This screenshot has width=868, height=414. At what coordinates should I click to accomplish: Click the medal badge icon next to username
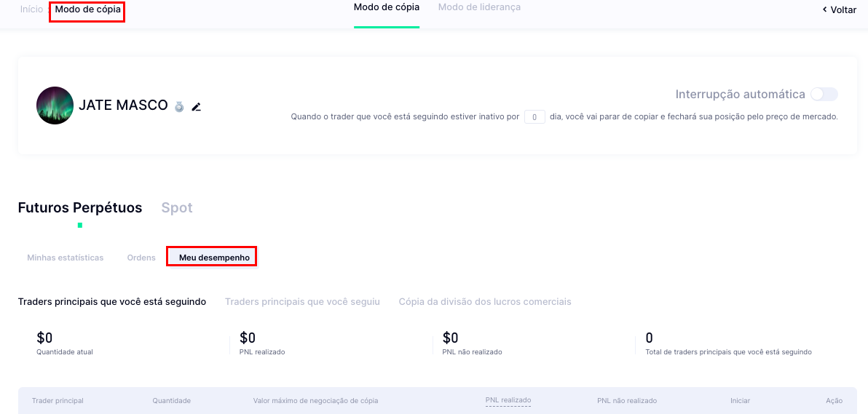179,107
